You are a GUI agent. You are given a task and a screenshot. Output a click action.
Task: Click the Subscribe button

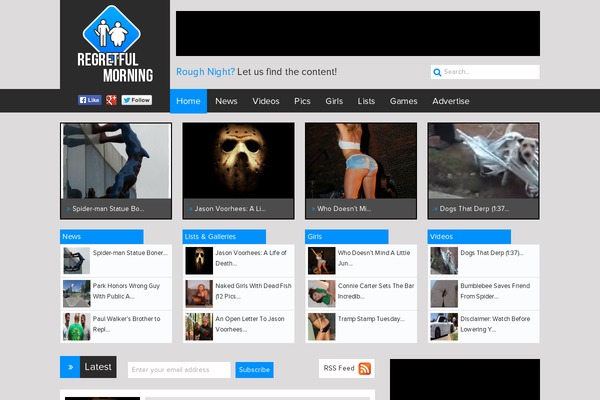coord(254,370)
